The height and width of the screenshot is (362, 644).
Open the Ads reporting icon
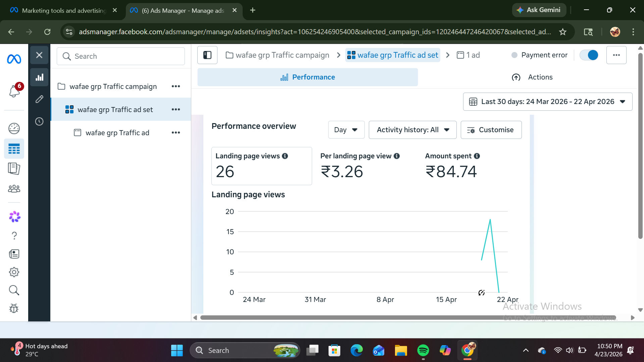coord(14,168)
